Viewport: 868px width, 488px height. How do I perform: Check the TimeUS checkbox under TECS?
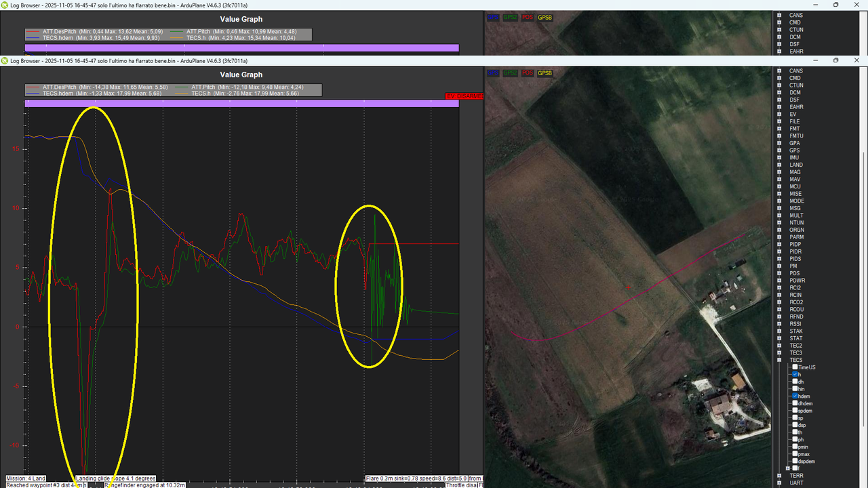pos(795,367)
